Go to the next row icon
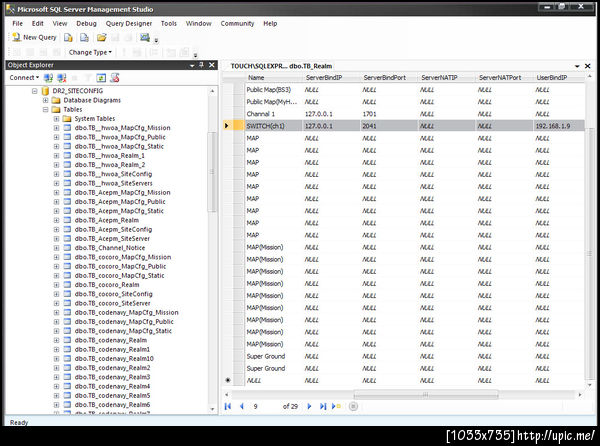The width and height of the screenshot is (600, 446). 309,406
